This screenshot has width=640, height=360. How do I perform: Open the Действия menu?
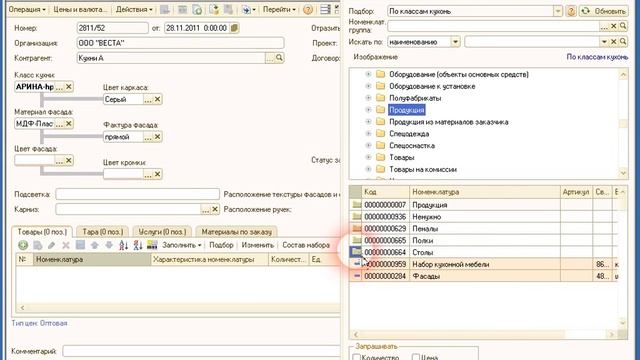(x=133, y=9)
